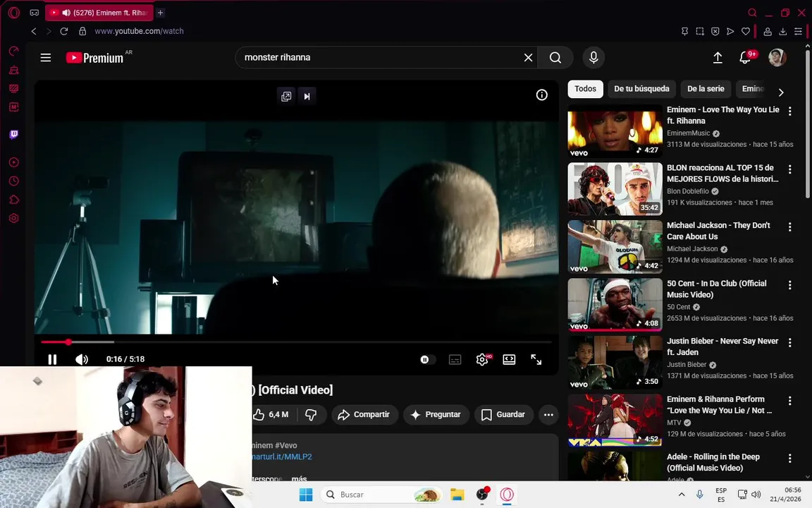Image resolution: width=812 pixels, height=508 pixels.
Task: Show video info cards icon
Action: click(541, 95)
